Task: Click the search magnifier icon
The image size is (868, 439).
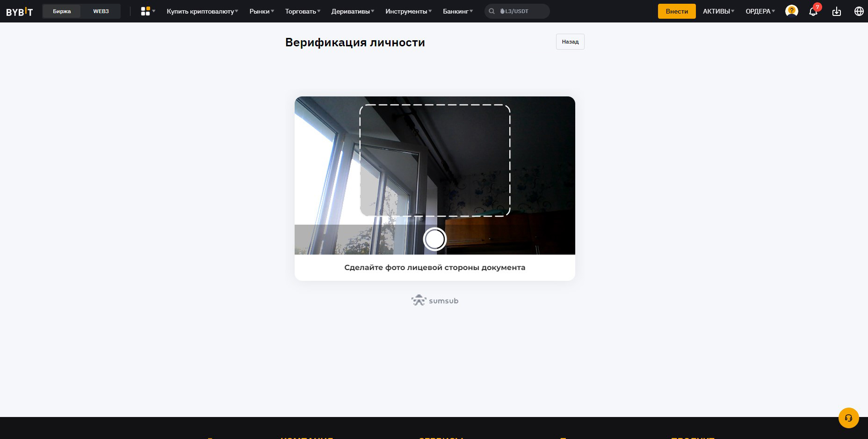Action: [492, 11]
